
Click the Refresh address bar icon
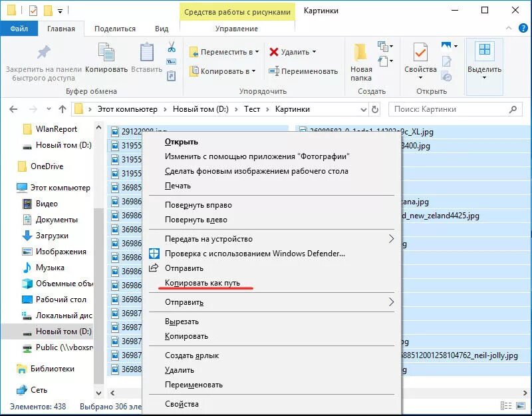pyautogui.click(x=375, y=109)
